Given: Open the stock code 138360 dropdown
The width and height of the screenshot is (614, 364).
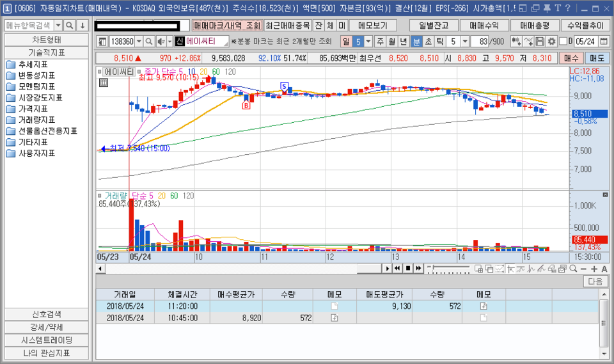Looking at the screenshot, I should point(139,41).
